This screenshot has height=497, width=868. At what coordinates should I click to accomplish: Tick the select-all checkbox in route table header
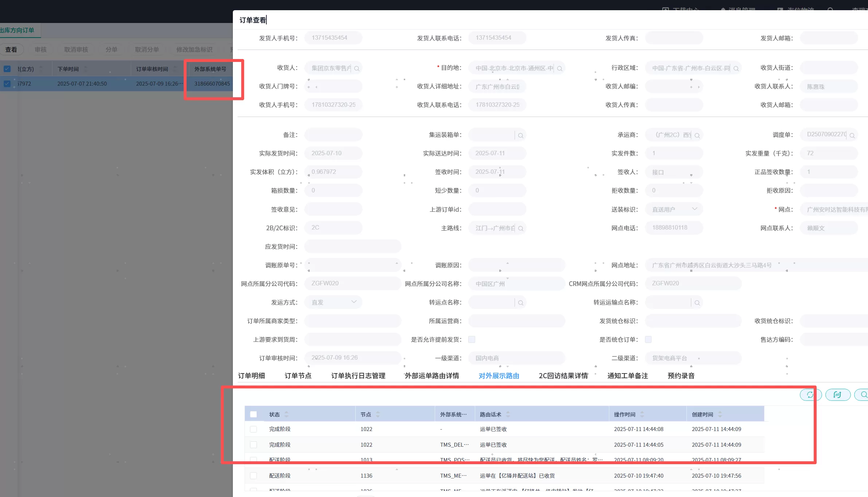coord(254,414)
